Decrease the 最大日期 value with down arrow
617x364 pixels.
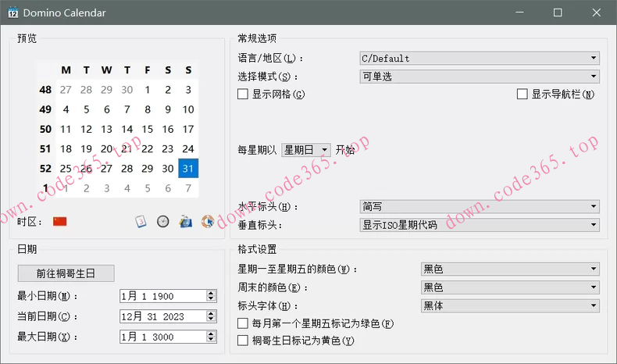211,339
